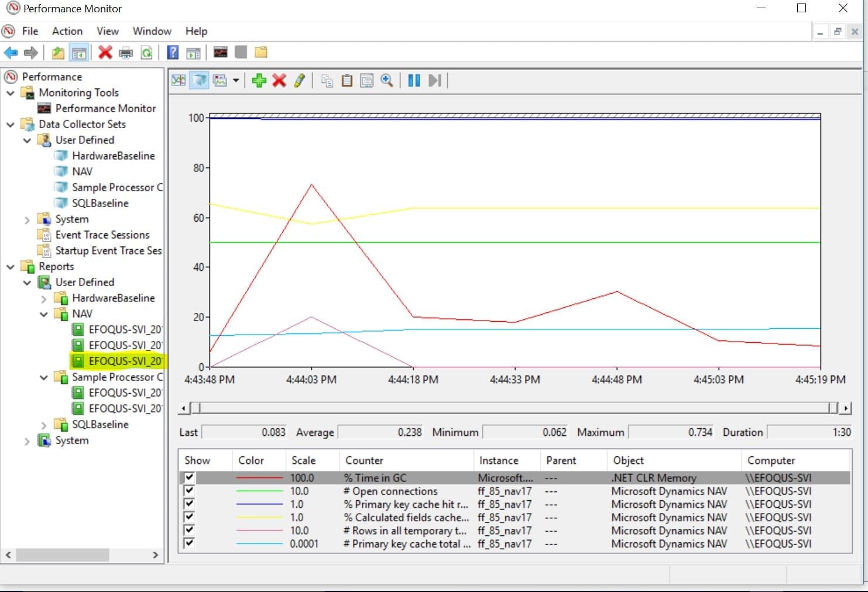Expand the SQLBaseline reports folder arrow
Screen dimensions: 868x592
point(44,425)
